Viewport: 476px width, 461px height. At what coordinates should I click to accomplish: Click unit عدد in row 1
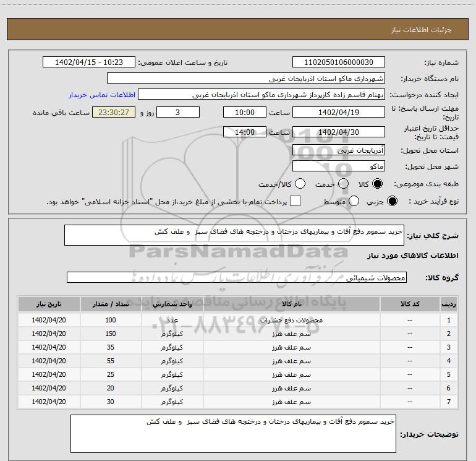tap(172, 320)
